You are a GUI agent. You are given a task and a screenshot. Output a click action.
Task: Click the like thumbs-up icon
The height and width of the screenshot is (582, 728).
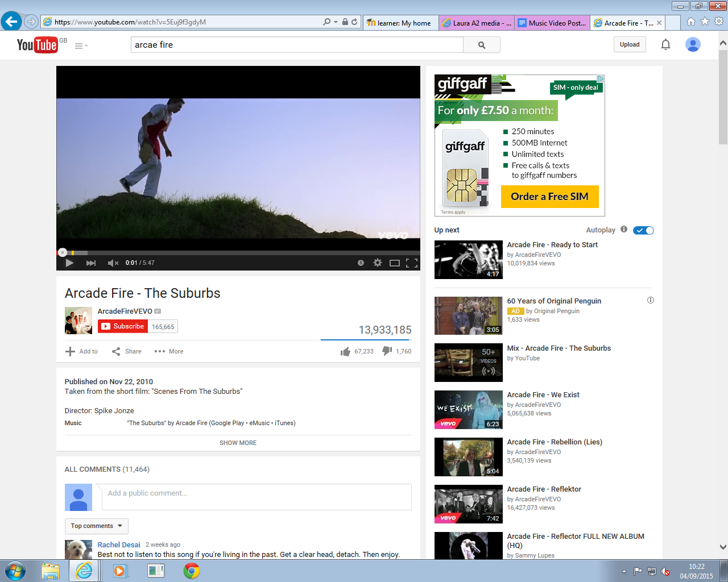pos(345,352)
